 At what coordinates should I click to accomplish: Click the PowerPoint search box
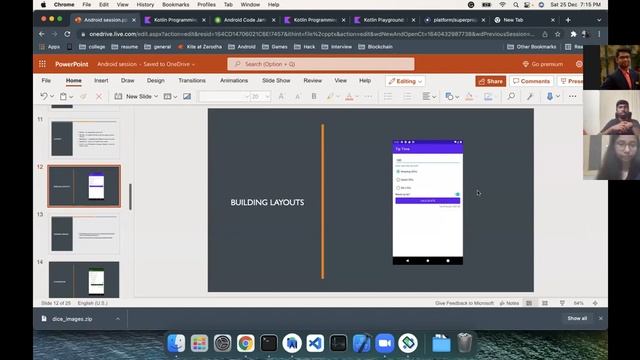tap(321, 64)
